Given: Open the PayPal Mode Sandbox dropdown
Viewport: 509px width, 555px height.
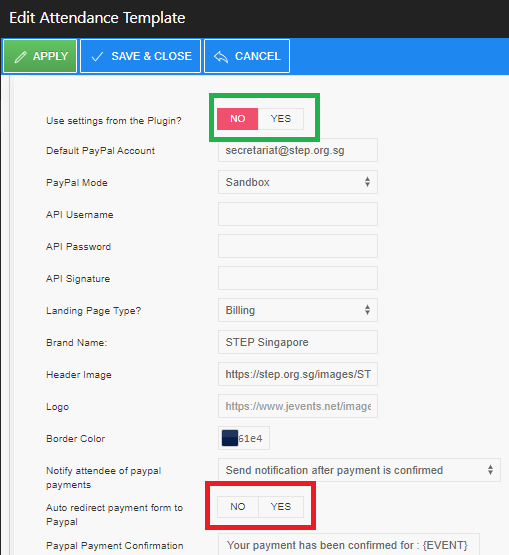Looking at the screenshot, I should pyautogui.click(x=298, y=182).
